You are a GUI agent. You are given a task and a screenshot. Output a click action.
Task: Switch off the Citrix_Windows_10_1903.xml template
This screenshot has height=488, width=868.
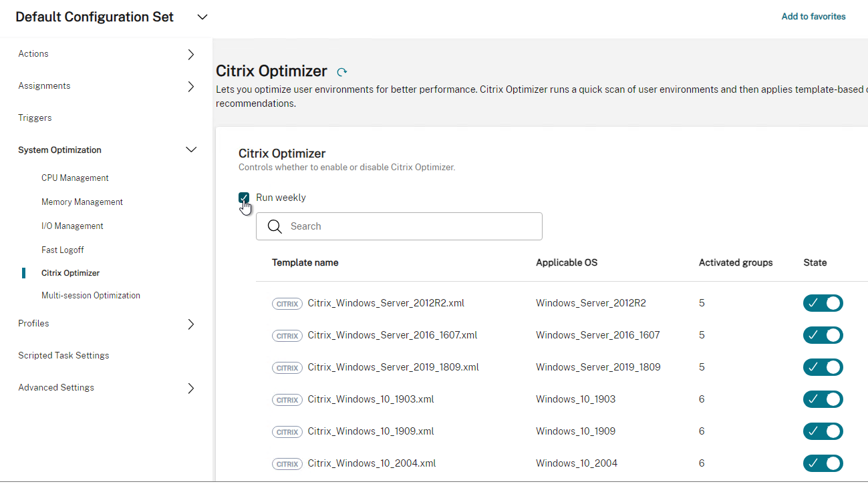[x=823, y=399]
